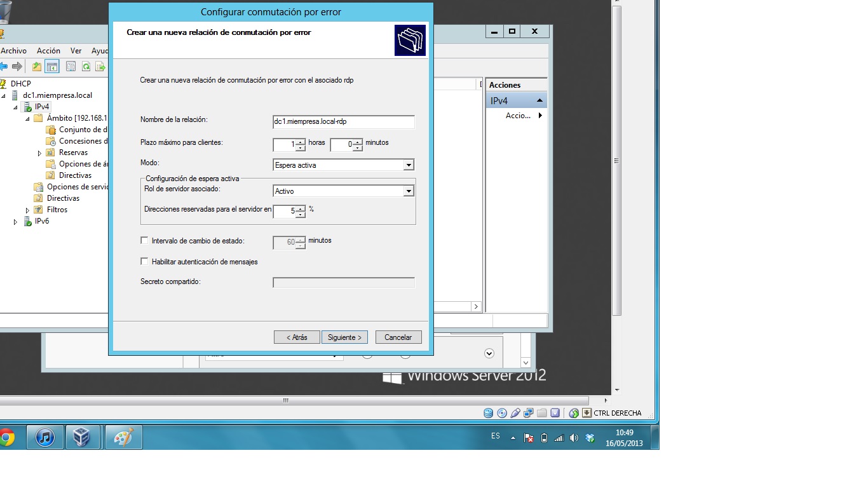Viewport: 868px width, 488px height.
Task: Expand the Filtros tree node
Action: pos(27,210)
